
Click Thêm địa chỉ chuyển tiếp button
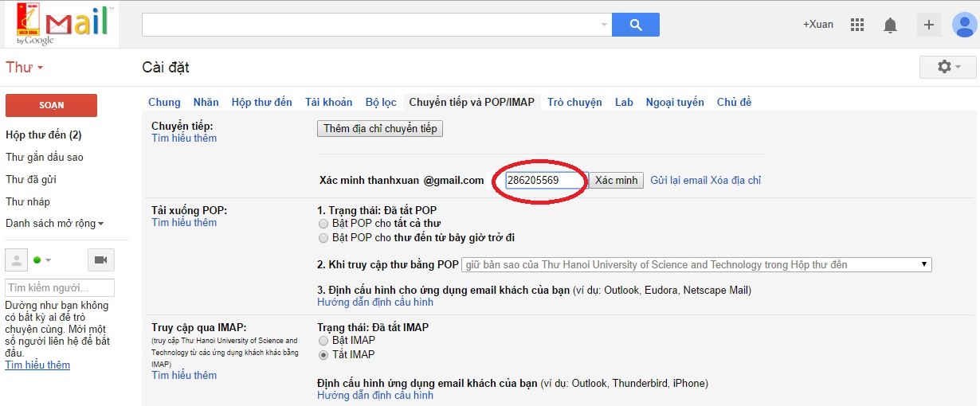point(380,128)
